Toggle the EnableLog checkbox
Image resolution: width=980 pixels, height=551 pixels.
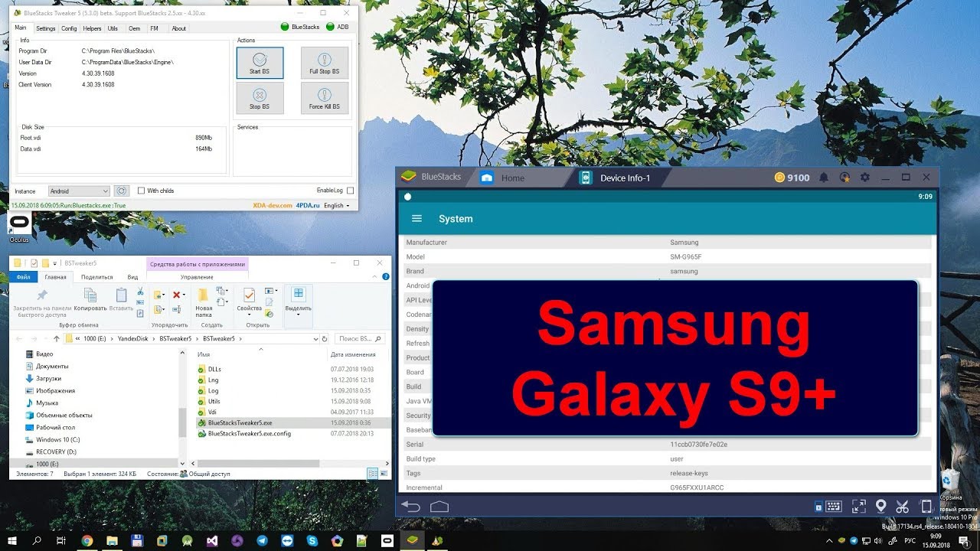[x=351, y=191]
